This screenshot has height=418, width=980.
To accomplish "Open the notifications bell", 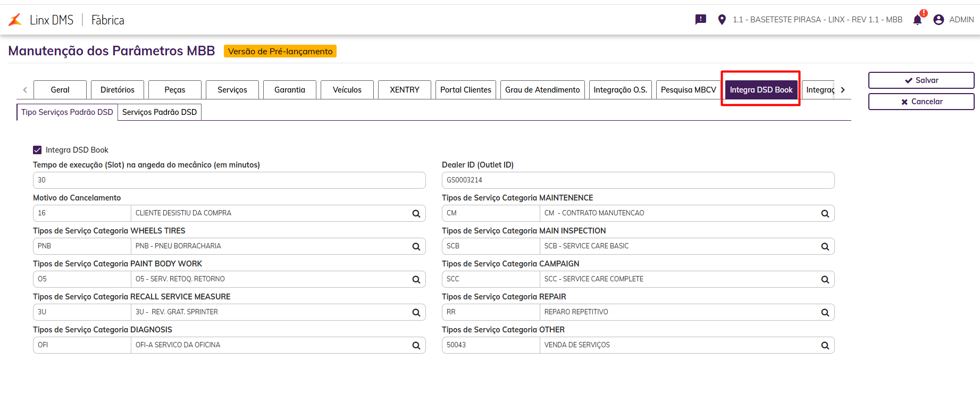I will (x=917, y=20).
